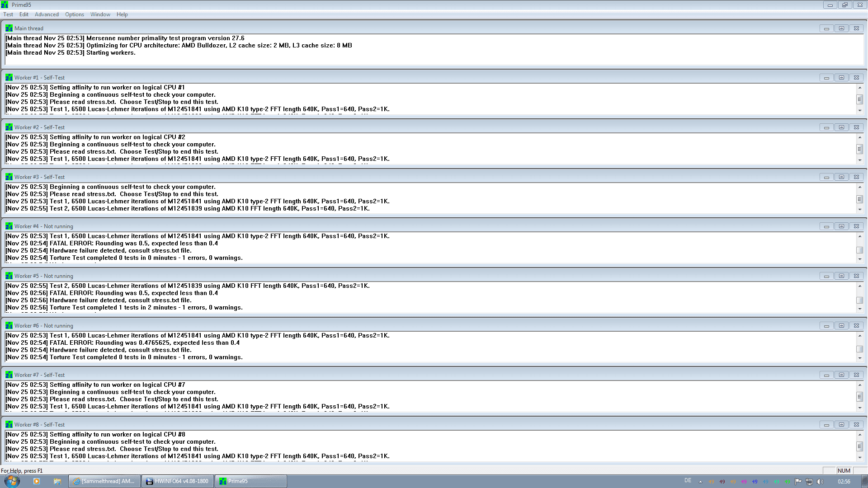Click the volume speaker tray icon

point(820,482)
